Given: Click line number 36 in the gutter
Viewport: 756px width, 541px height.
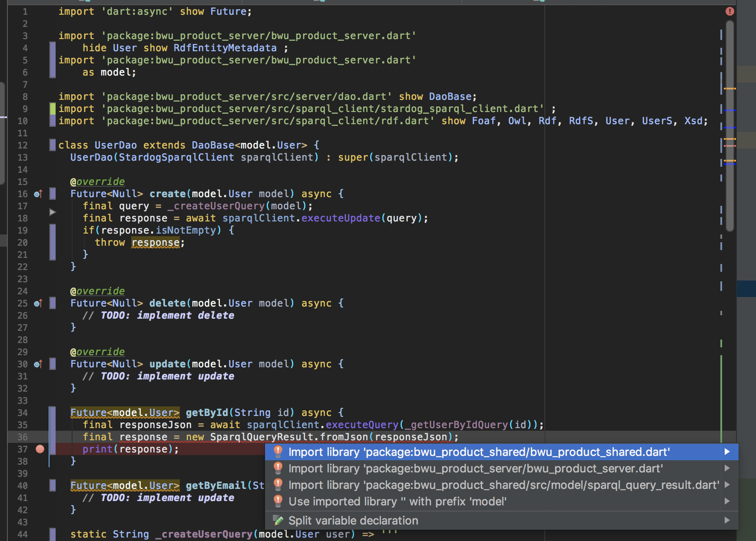Looking at the screenshot, I should click(x=23, y=437).
